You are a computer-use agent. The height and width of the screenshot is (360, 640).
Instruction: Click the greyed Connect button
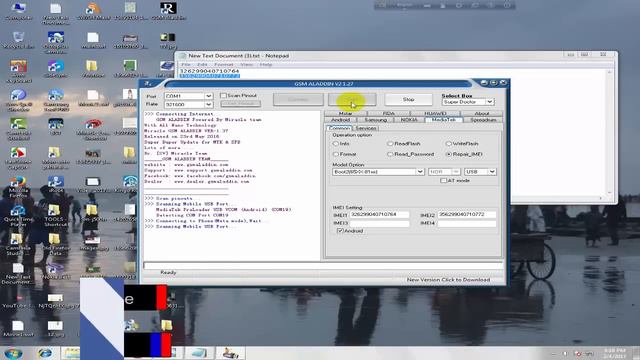pyautogui.click(x=298, y=99)
